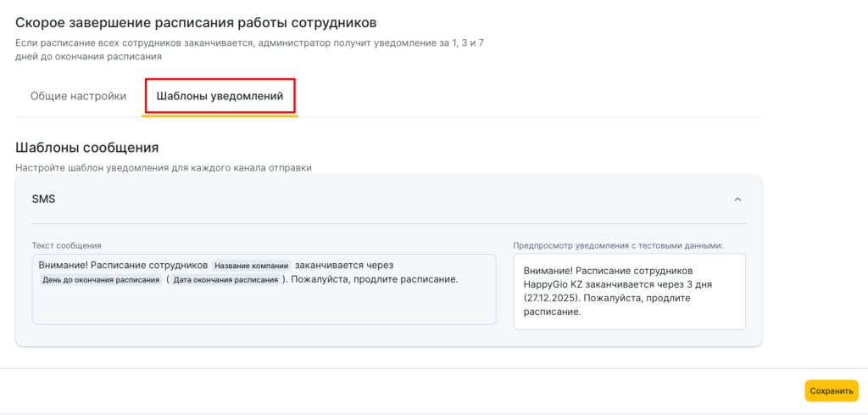Click the 'Настройте шаблон уведомления' subtitle
The image size is (868, 415).
coord(164,167)
